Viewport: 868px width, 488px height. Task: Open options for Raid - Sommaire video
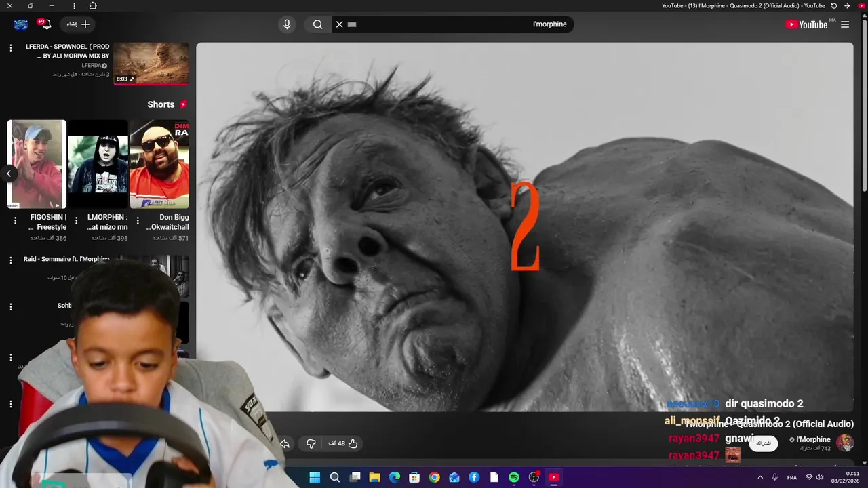coord(10,260)
